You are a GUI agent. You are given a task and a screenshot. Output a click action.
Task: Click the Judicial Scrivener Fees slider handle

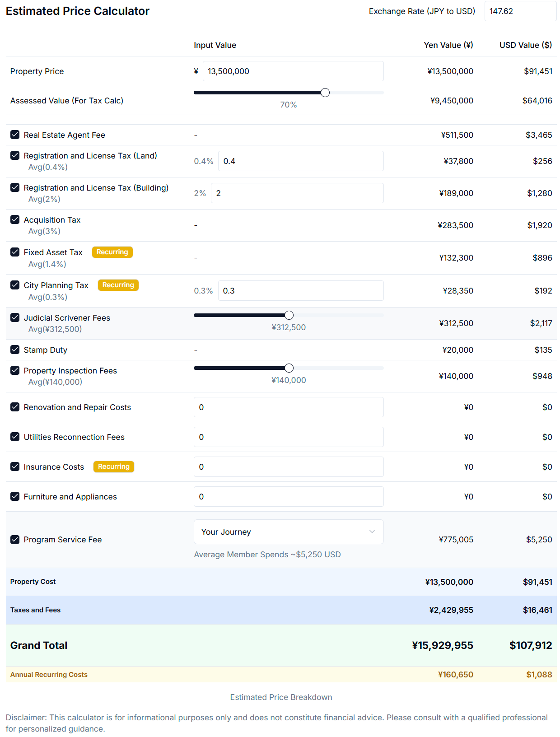click(289, 315)
